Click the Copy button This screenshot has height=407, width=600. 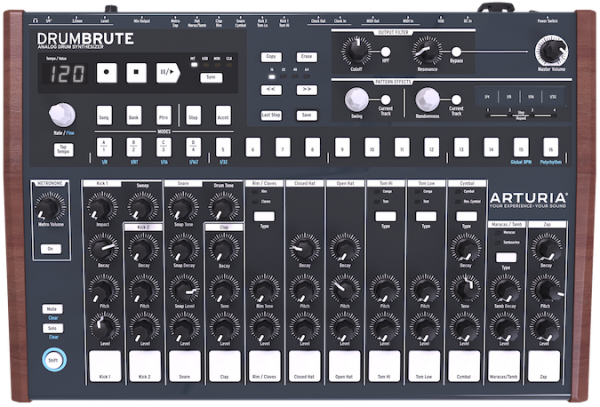tap(271, 57)
